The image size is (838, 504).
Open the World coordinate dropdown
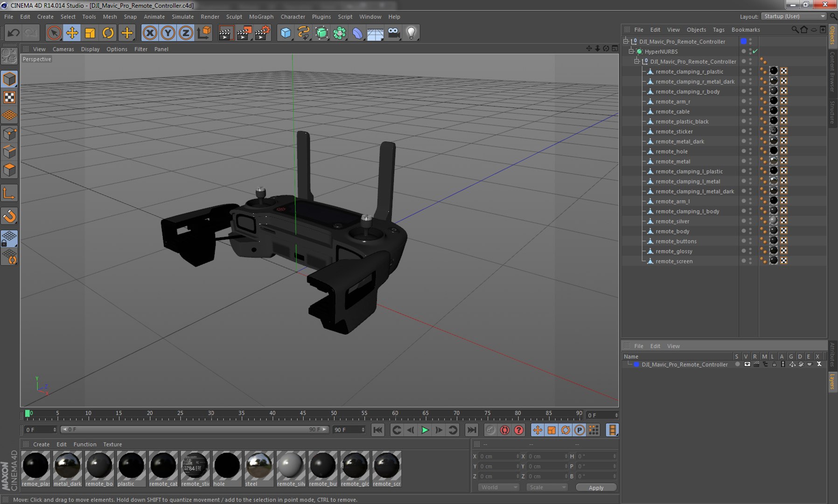[498, 487]
